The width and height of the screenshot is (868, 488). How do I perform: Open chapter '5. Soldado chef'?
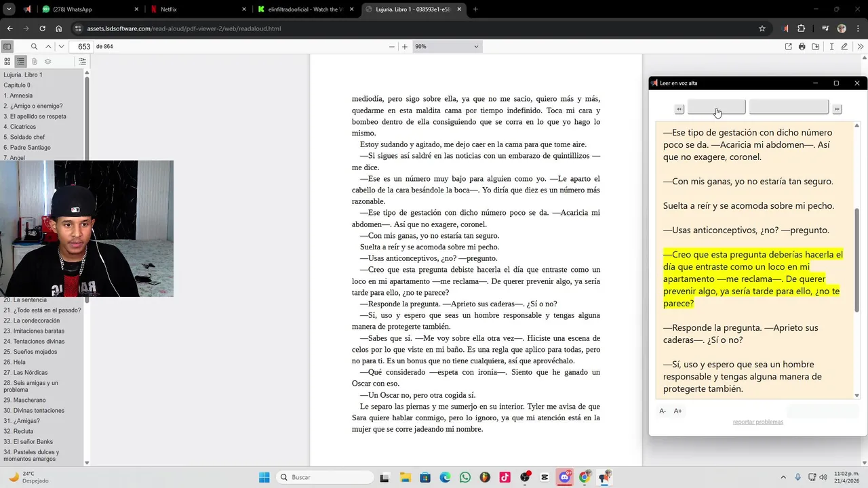coord(24,137)
